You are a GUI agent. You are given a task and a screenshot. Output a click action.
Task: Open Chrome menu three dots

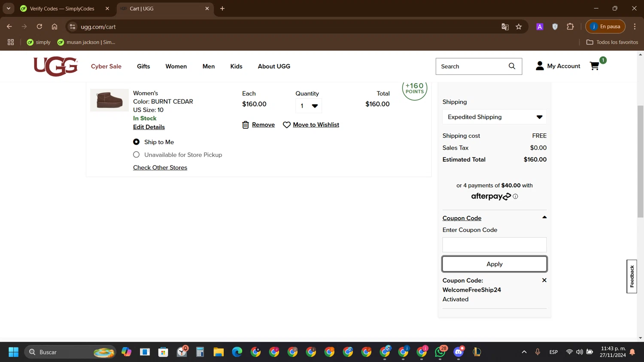point(635,27)
